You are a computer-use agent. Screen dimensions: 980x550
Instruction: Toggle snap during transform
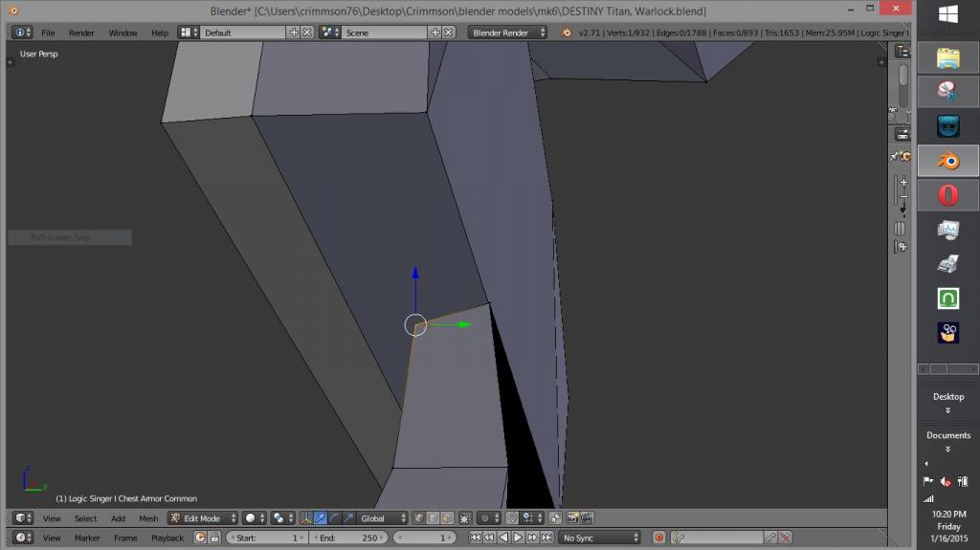click(511, 518)
